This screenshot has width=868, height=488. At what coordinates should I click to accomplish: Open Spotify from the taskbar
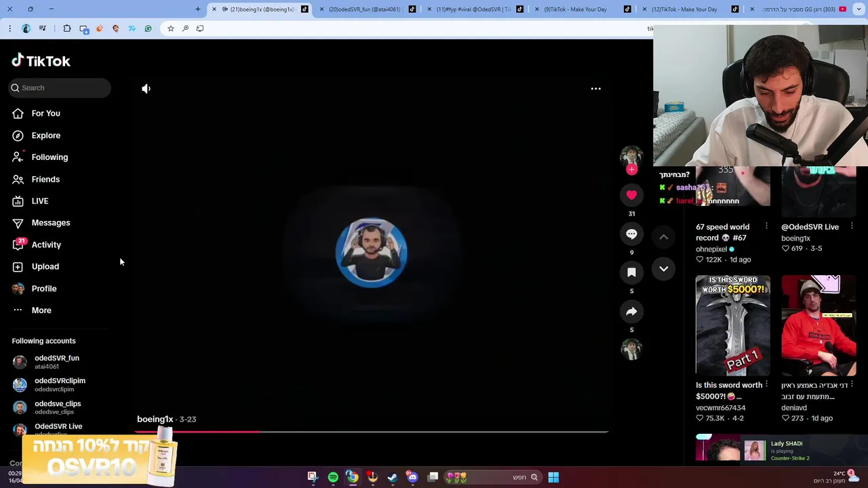pyautogui.click(x=333, y=477)
